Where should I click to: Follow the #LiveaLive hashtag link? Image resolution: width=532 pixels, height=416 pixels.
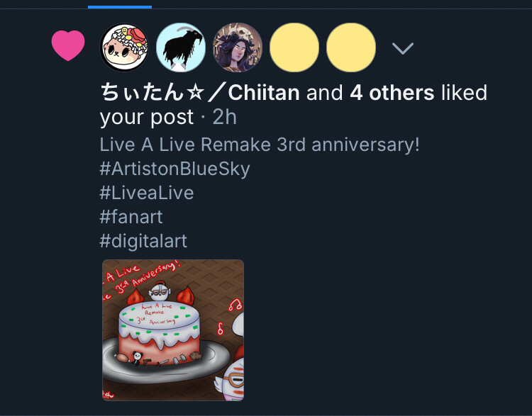(x=147, y=193)
